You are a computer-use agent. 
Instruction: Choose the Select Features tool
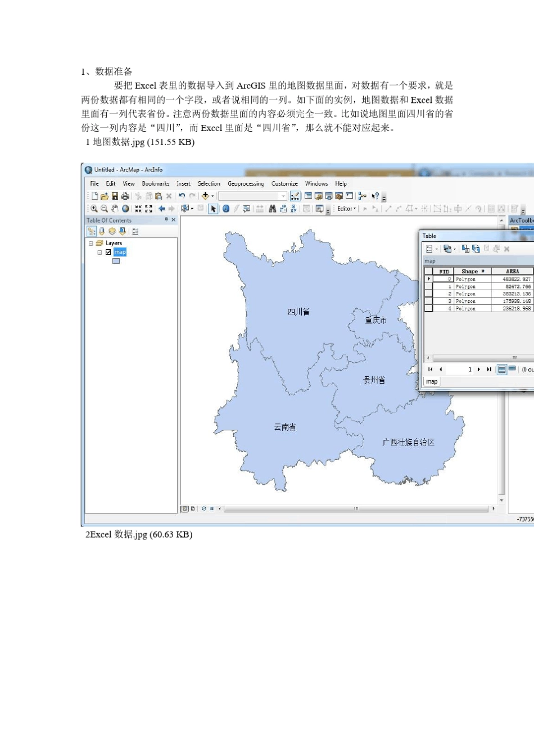184,209
